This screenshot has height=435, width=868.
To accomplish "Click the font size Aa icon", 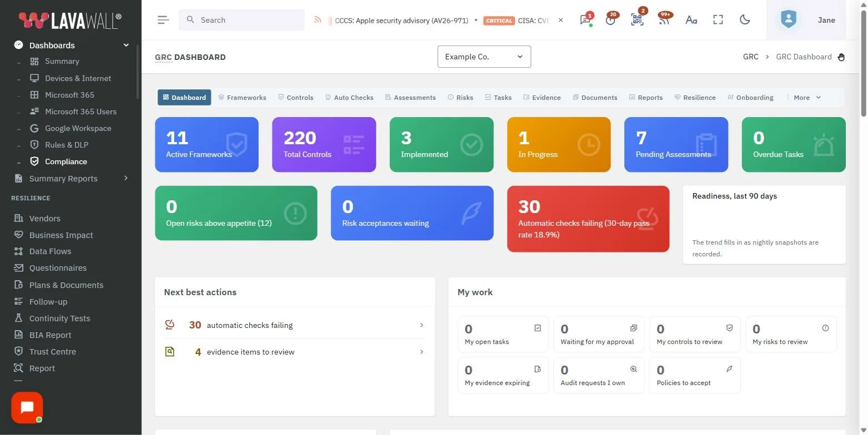I will (x=691, y=20).
